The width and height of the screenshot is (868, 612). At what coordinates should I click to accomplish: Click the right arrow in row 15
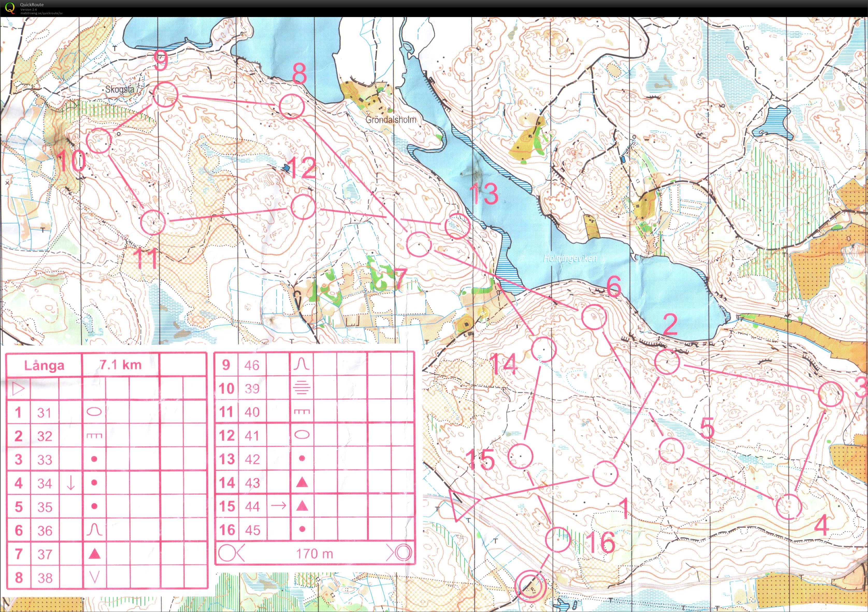279,506
